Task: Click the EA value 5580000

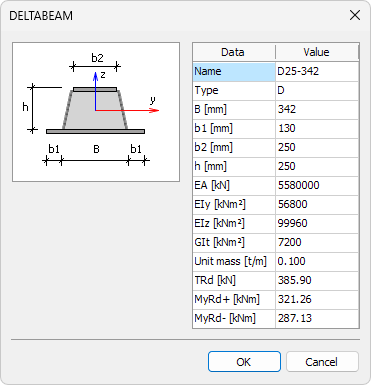Action: coord(317,186)
